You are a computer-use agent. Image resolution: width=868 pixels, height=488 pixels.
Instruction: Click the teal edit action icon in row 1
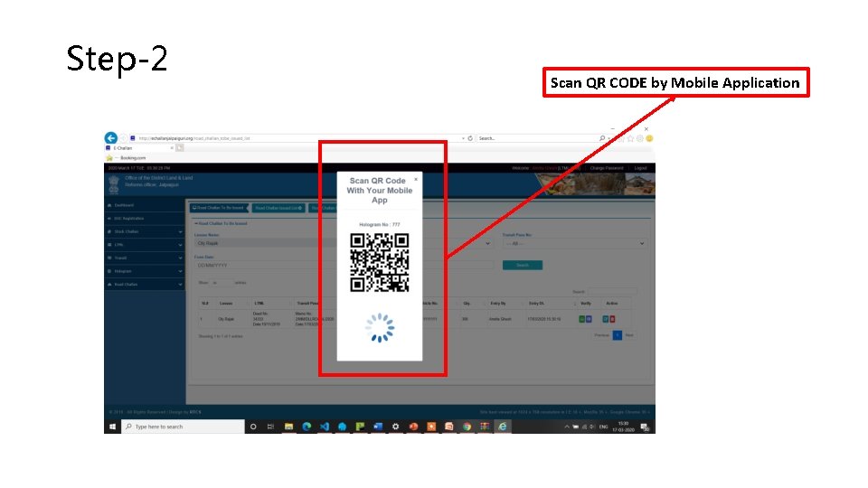[606, 319]
